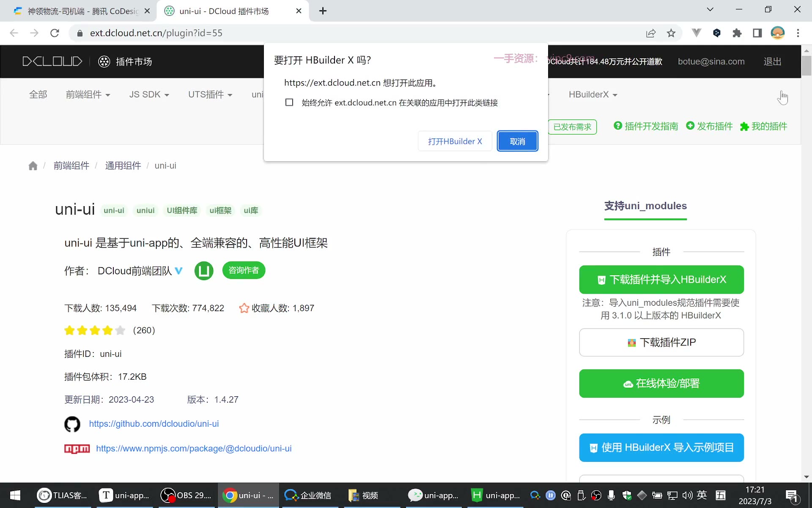The height and width of the screenshot is (508, 812).
Task: Reload the page with the refresh icon
Action: (x=55, y=33)
